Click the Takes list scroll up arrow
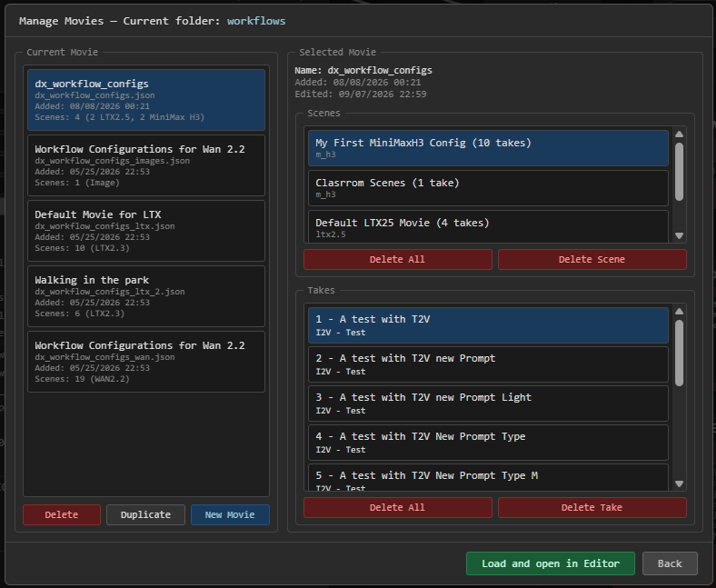The height and width of the screenshot is (588, 716). (x=679, y=311)
